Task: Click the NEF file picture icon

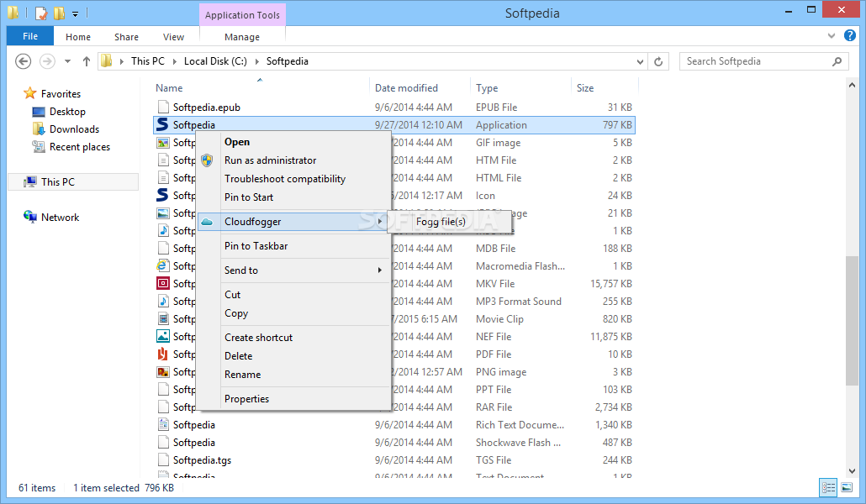Action: pos(163,336)
